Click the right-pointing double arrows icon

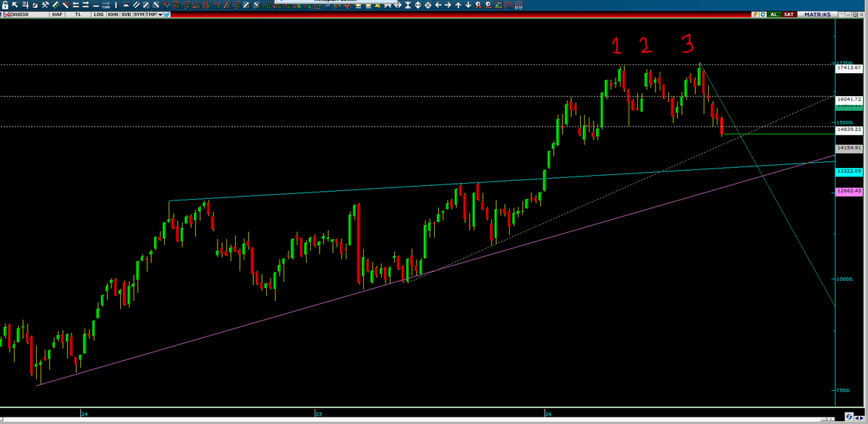click(85, 5)
